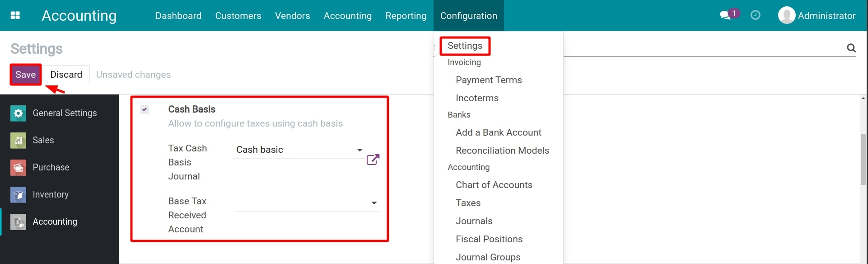Open the messages conversation icon

tap(726, 14)
